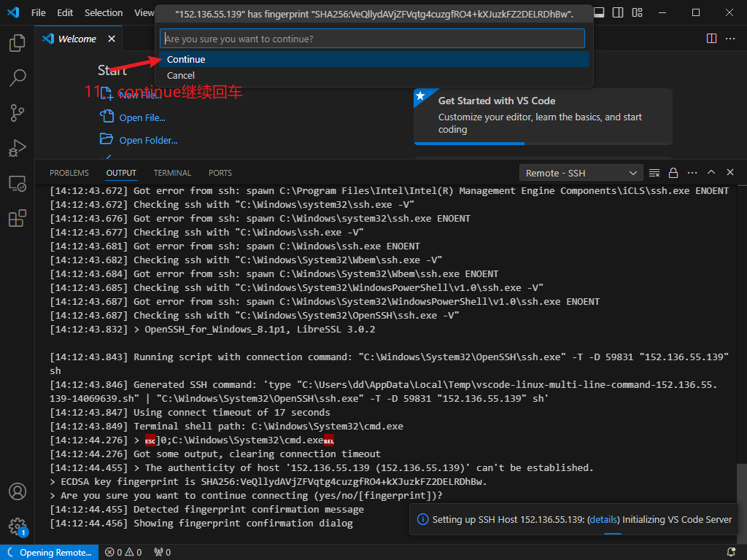The width and height of the screenshot is (747, 560).
Task: Open the Extensions view
Action: (x=18, y=219)
